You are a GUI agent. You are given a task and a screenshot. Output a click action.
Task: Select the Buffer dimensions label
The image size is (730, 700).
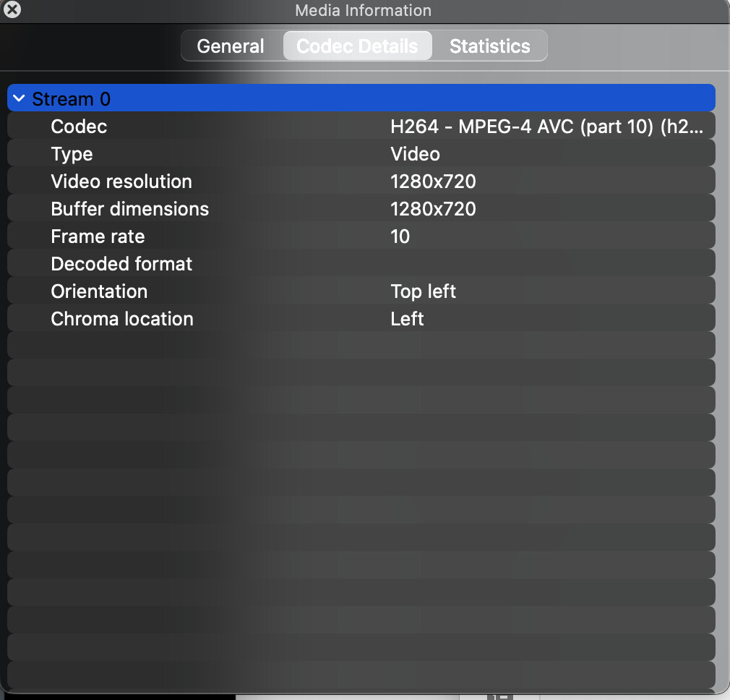129,209
